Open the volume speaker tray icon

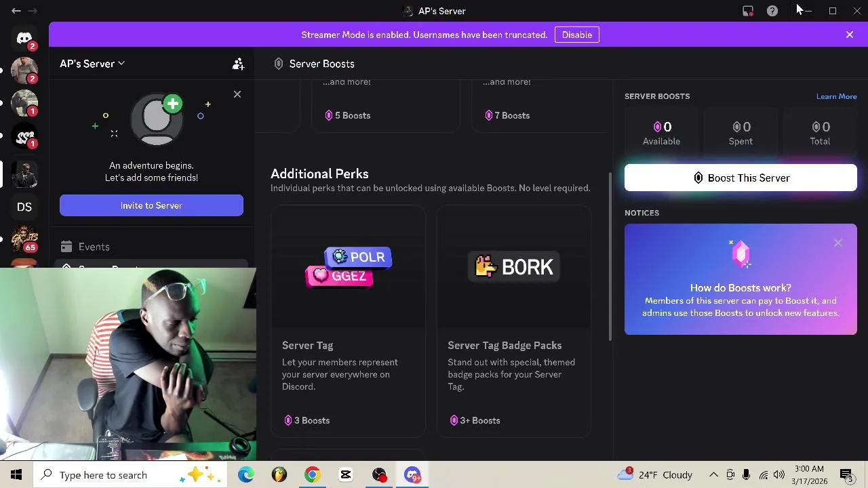click(x=778, y=474)
